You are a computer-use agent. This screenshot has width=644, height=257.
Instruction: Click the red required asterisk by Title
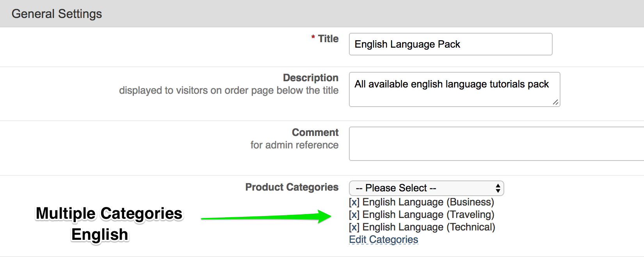(x=313, y=37)
